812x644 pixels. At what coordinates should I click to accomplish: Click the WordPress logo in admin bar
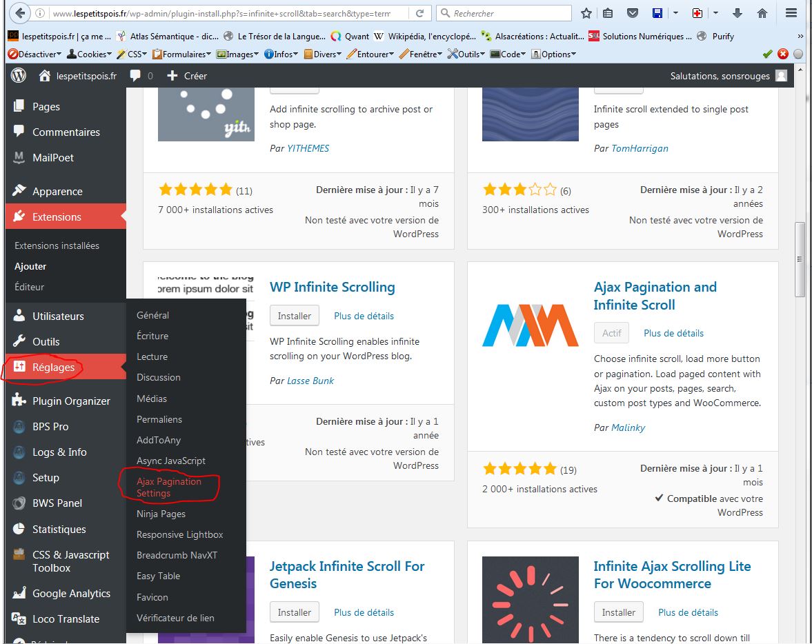coord(19,76)
